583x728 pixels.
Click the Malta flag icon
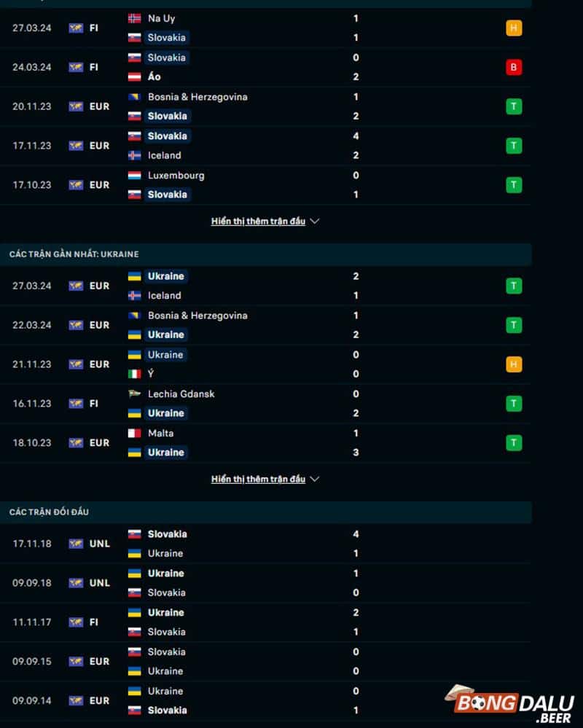coord(133,433)
